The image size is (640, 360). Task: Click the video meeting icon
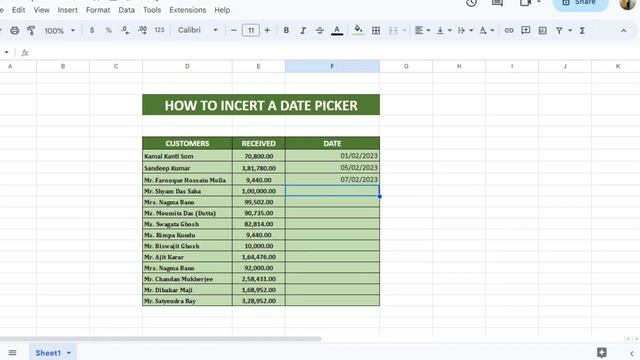[526, 3]
